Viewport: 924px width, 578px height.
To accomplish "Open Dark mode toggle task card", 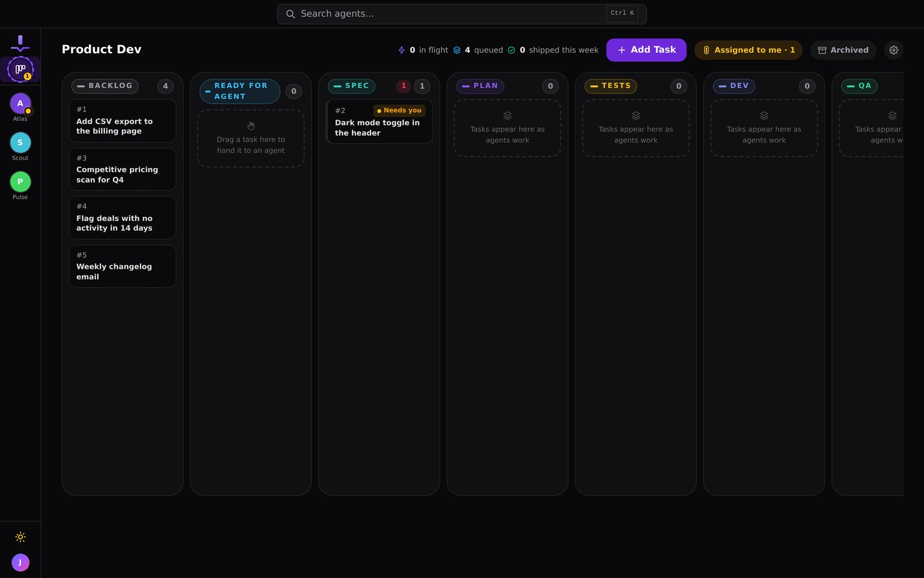I will pos(379,121).
